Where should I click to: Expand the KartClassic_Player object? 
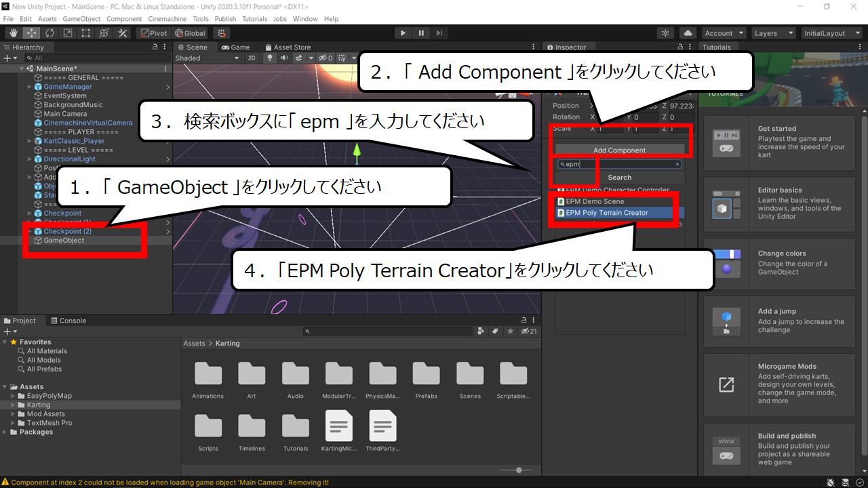(x=29, y=141)
